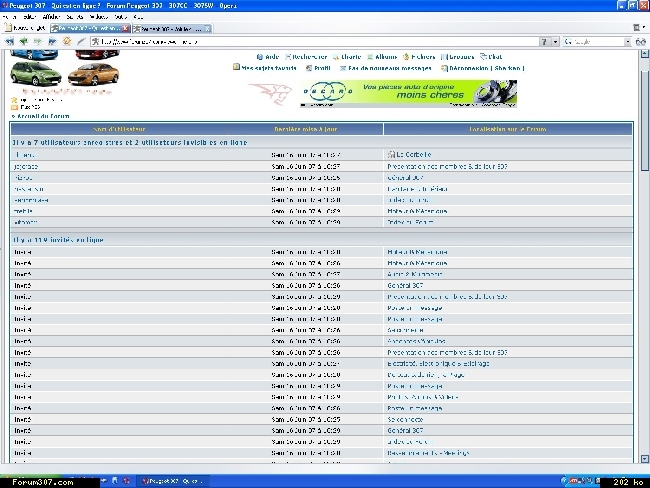Click the page scrollbar down arrow
This screenshot has width=650, height=488.
tap(645, 459)
